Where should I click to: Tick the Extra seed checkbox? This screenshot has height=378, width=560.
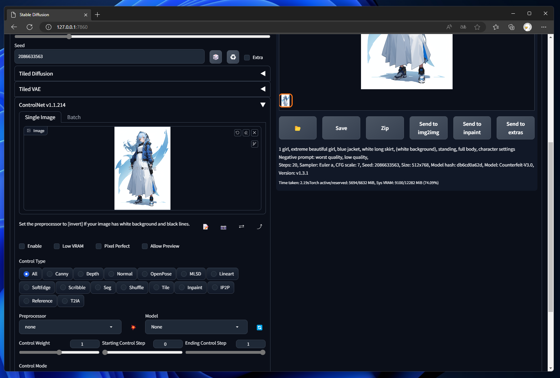pyautogui.click(x=247, y=58)
